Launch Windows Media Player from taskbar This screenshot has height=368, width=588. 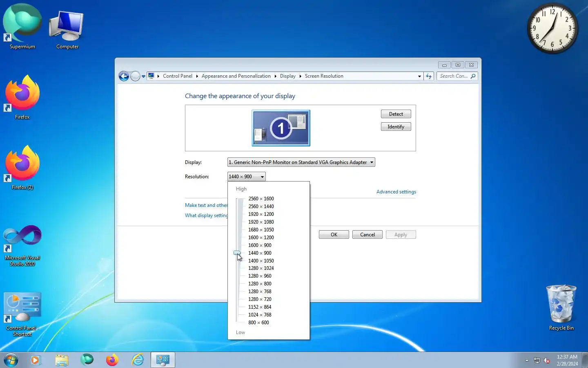coord(36,360)
